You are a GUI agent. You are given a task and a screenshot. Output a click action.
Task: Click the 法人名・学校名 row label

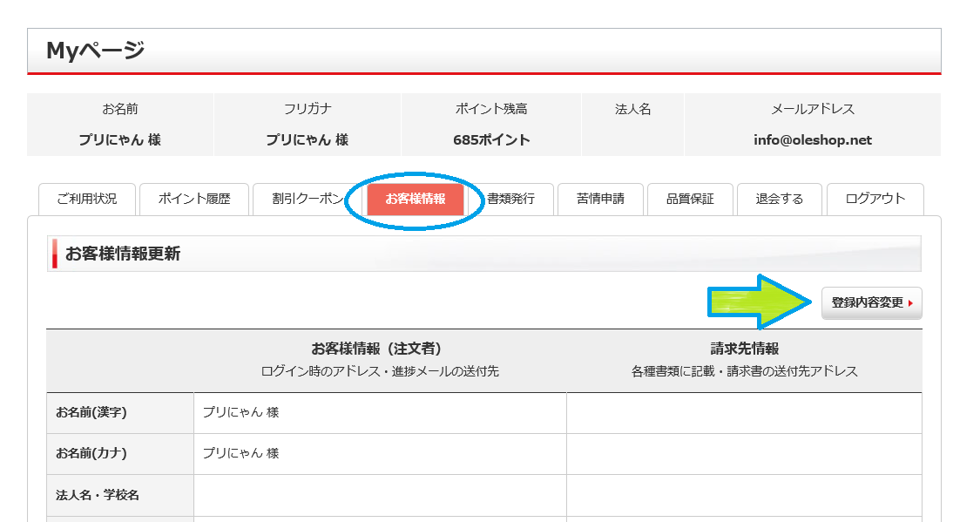click(98, 495)
